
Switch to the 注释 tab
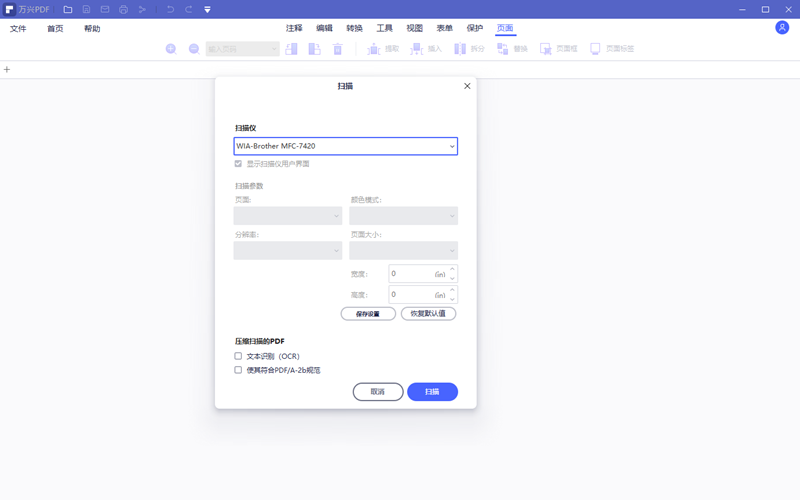point(294,28)
